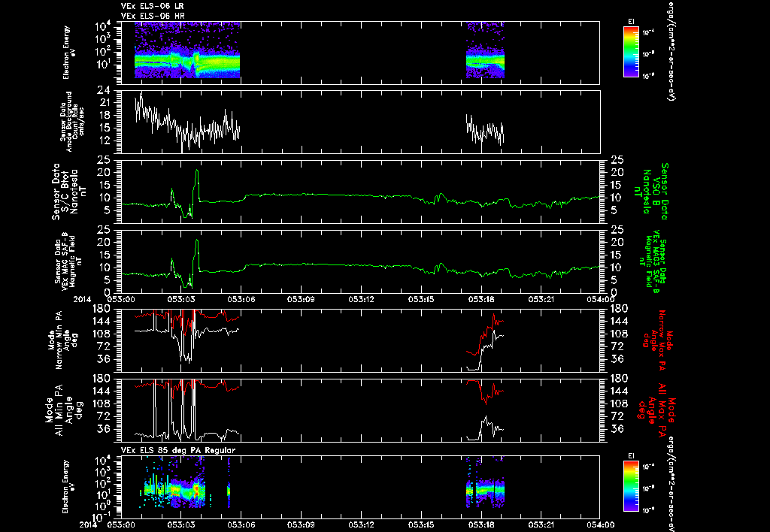This screenshot has height=532, width=770.
Task: Click the '12' tick on the count rate axis
Action: [104, 141]
